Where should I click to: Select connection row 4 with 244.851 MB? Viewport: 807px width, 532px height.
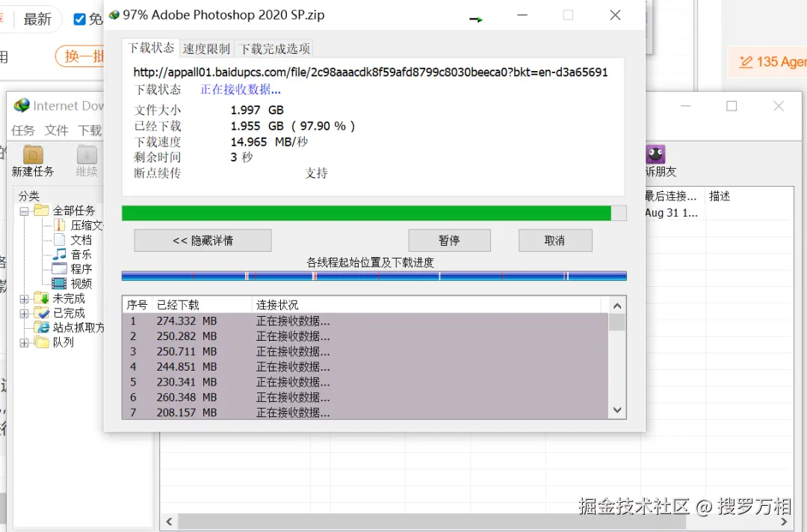point(365,367)
